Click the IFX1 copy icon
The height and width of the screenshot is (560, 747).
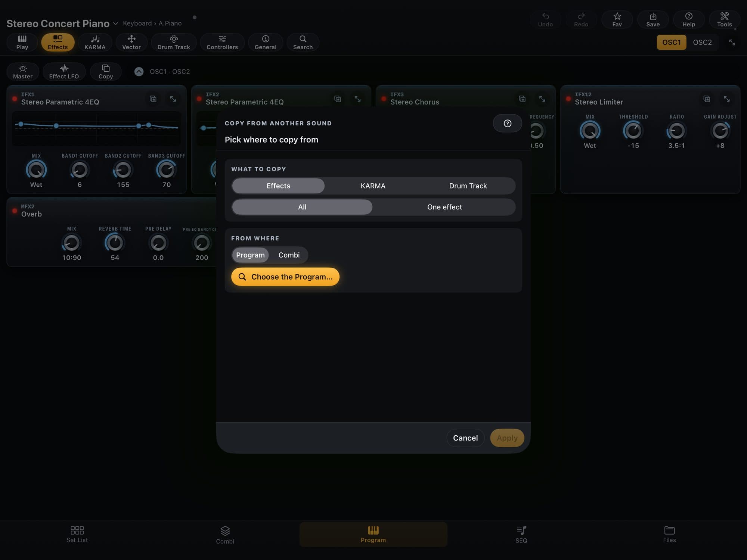click(x=153, y=99)
